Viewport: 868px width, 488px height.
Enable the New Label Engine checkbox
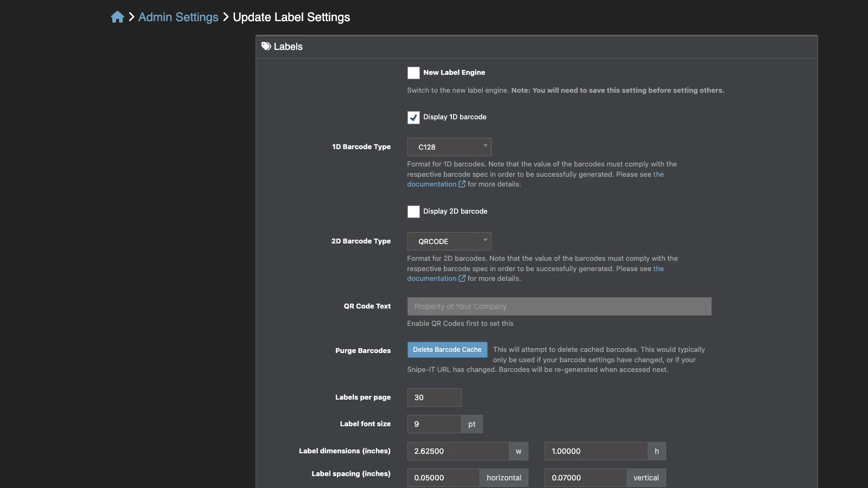(413, 73)
